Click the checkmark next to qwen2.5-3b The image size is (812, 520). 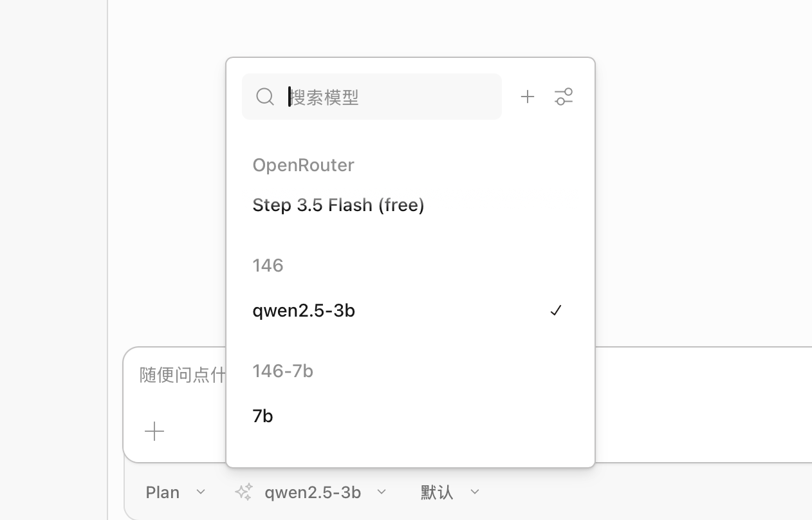(556, 310)
